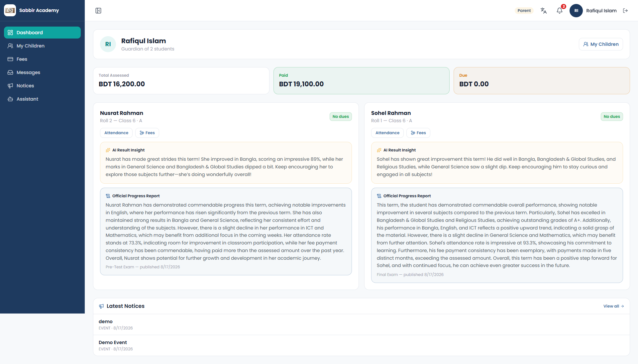638x364 pixels.
Task: Open the 'demo' notice row
Action: (362, 324)
